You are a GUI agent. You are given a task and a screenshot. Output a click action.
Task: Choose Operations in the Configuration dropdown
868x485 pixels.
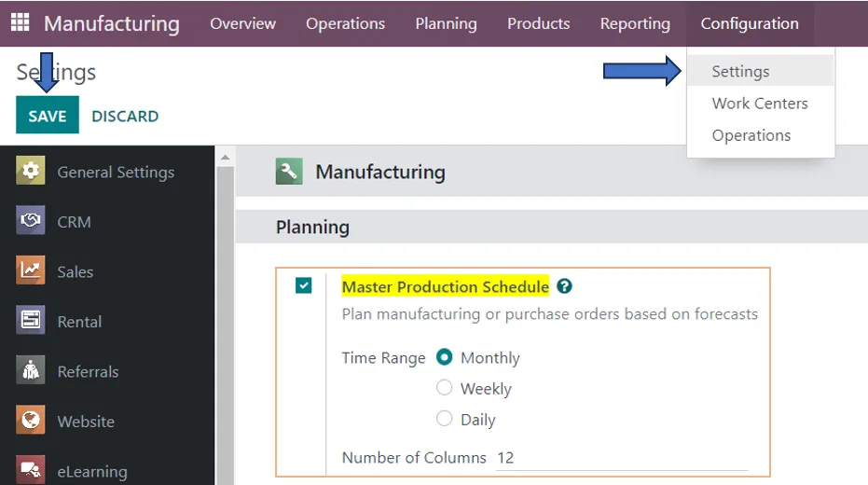click(x=751, y=135)
